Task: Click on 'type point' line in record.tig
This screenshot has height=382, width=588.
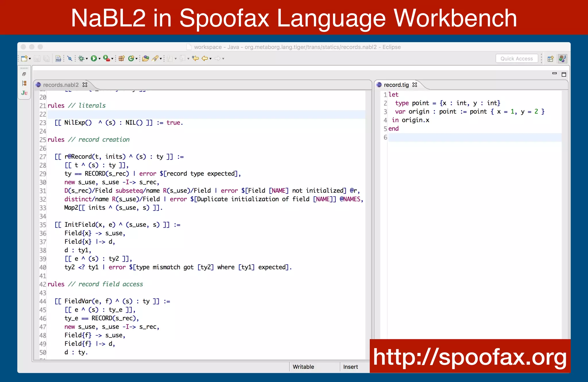Action: 448,103
